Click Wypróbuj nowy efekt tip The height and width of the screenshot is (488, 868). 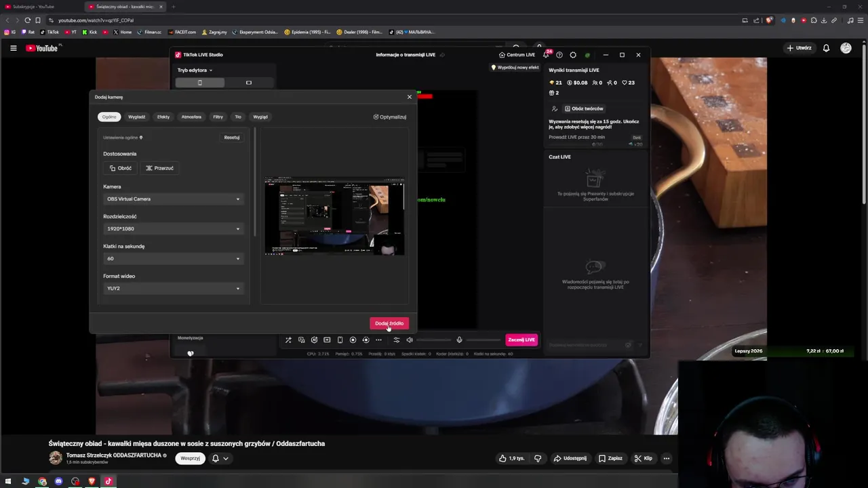(515, 68)
